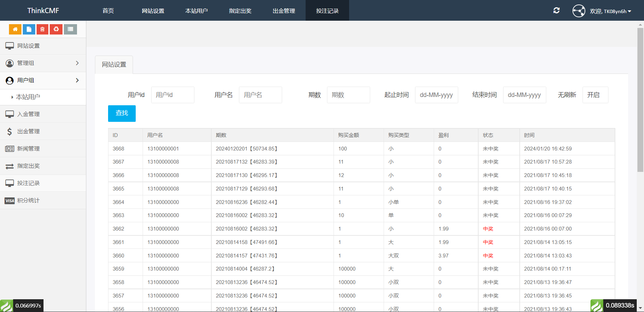Click the user avatar icon
This screenshot has width=644, height=312.
[579, 11]
